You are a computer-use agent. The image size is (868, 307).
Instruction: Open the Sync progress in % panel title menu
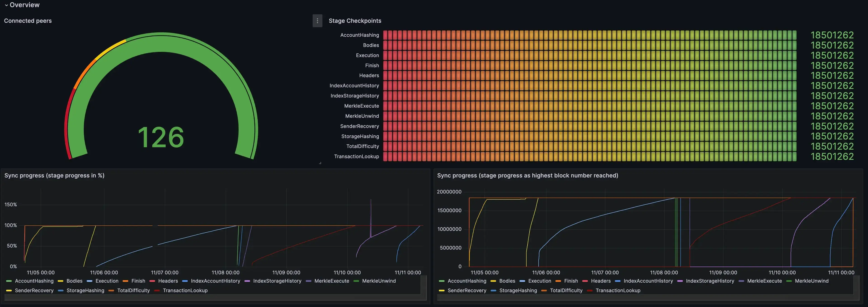(54, 176)
